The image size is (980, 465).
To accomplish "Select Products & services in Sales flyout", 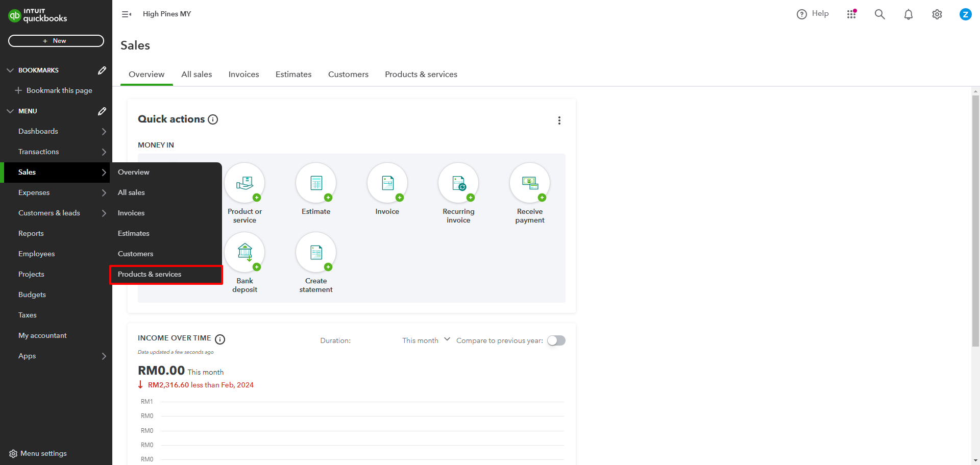I will tap(166, 274).
